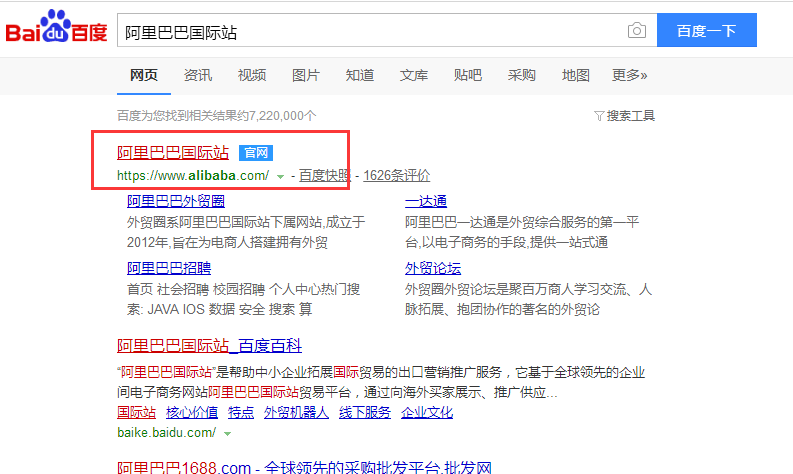Click the 搜索工具 filter icon
793x474 pixels.
(599, 116)
